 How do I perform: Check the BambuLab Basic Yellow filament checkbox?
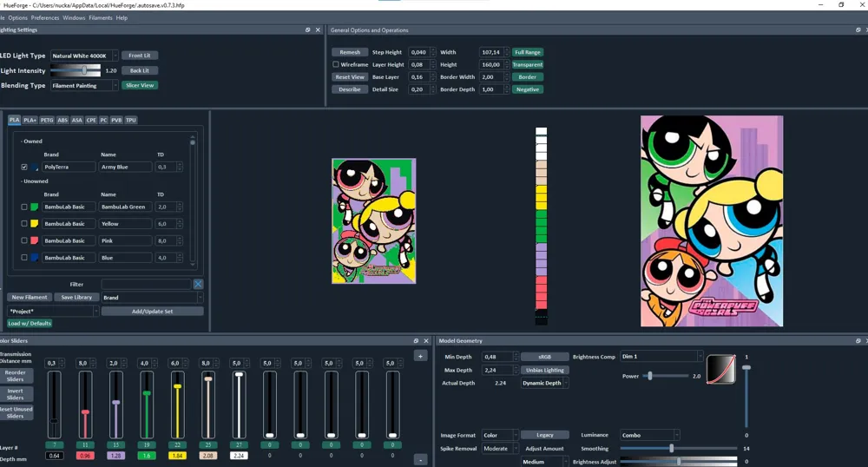[x=23, y=224]
